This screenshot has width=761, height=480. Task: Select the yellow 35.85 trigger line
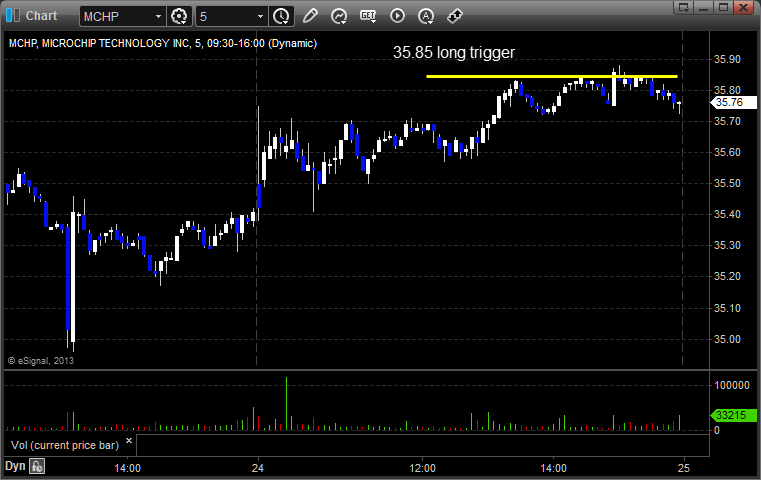552,76
